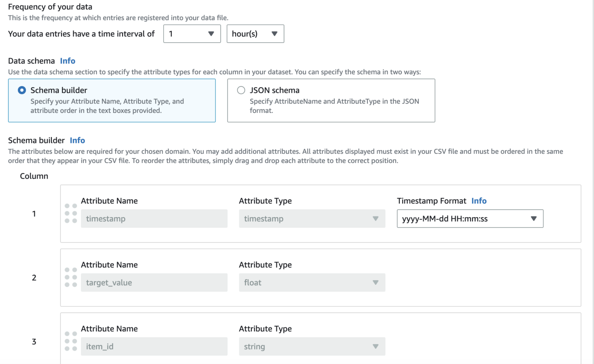Screen dimensions: 594x364
Task: Click the item_id Attribute Name field
Action: (x=154, y=346)
